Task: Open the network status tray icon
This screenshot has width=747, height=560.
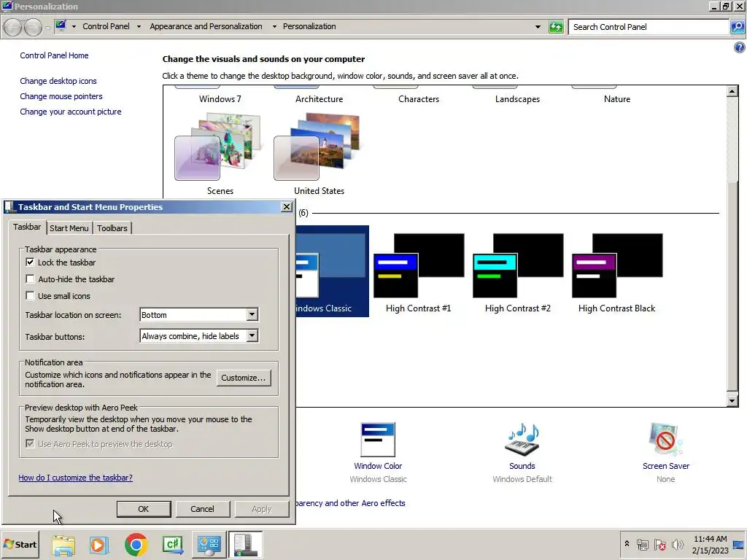Action: pos(642,545)
